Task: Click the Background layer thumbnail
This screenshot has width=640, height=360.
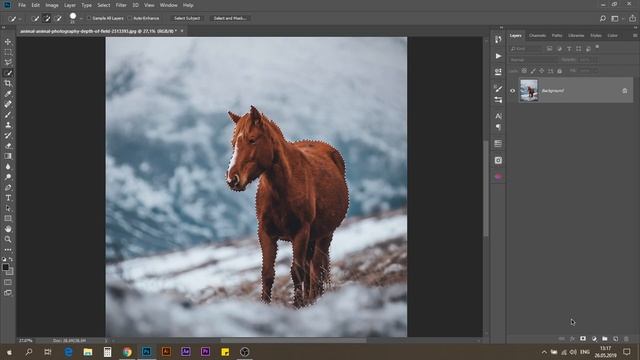Action: point(529,90)
